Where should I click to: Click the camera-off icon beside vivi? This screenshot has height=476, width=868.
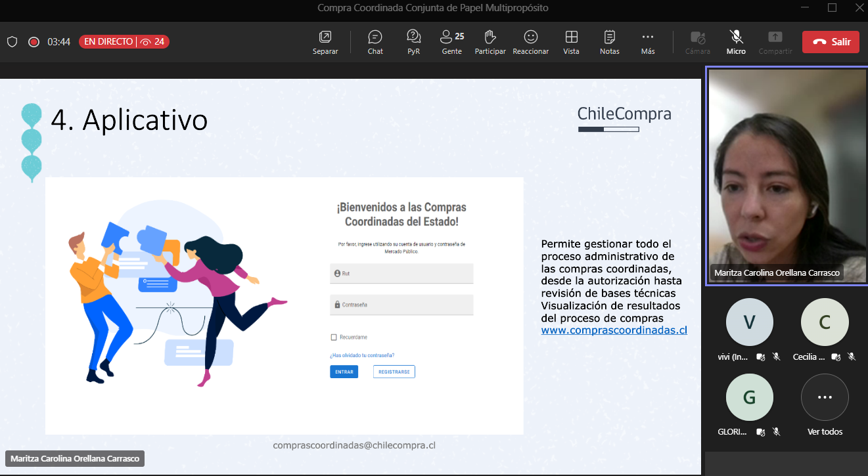[x=760, y=357]
